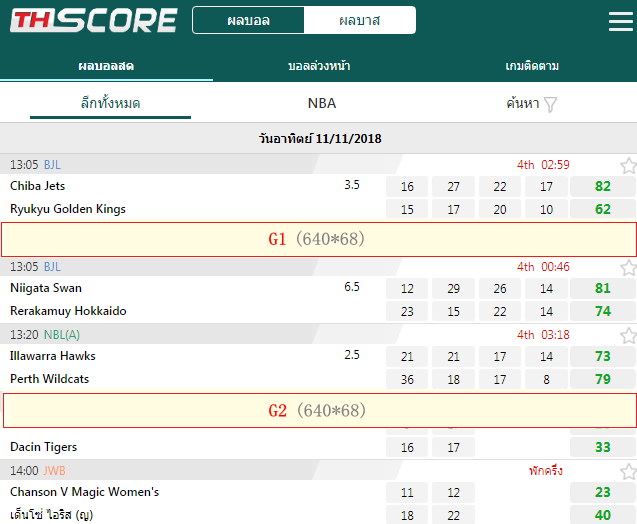Viewport: 637px width, 524px height.
Task: Open the Illawarra Hawks team
Action: pos(53,356)
